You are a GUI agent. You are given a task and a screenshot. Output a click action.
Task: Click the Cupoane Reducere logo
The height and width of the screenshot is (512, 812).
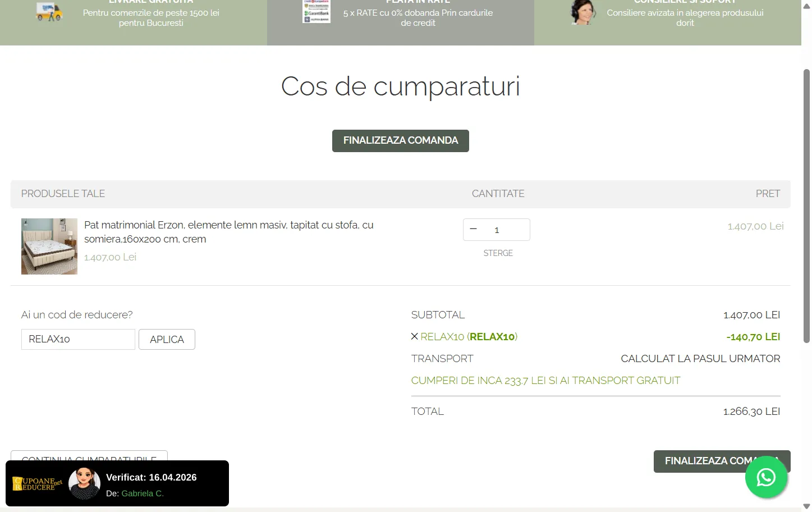[37, 484]
